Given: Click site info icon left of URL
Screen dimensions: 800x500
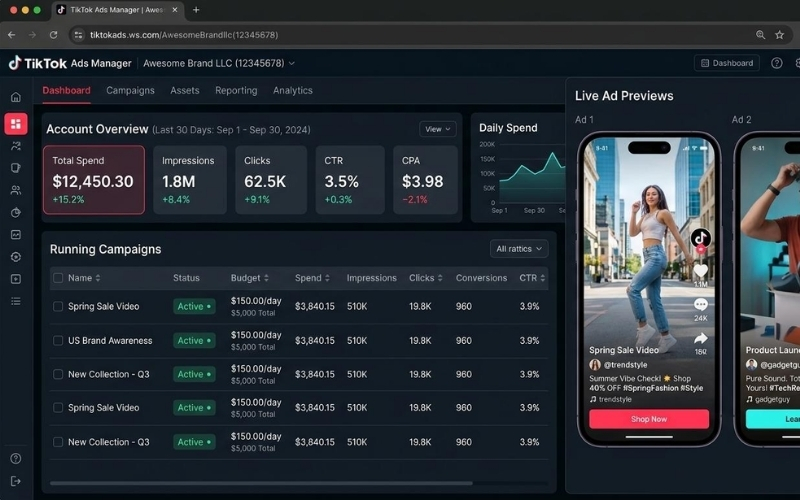Looking at the screenshot, I should point(79,35).
